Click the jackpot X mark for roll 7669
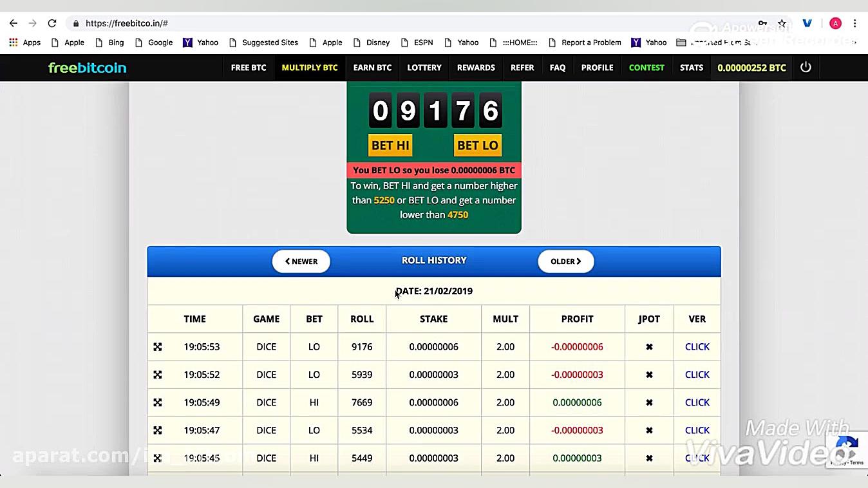 [x=649, y=402]
